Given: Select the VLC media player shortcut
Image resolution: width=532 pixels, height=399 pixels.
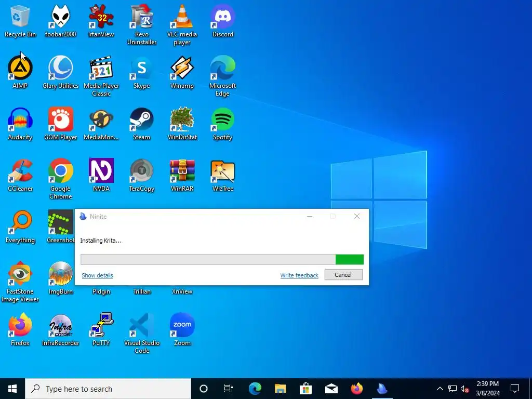Looking at the screenshot, I should coord(182,24).
